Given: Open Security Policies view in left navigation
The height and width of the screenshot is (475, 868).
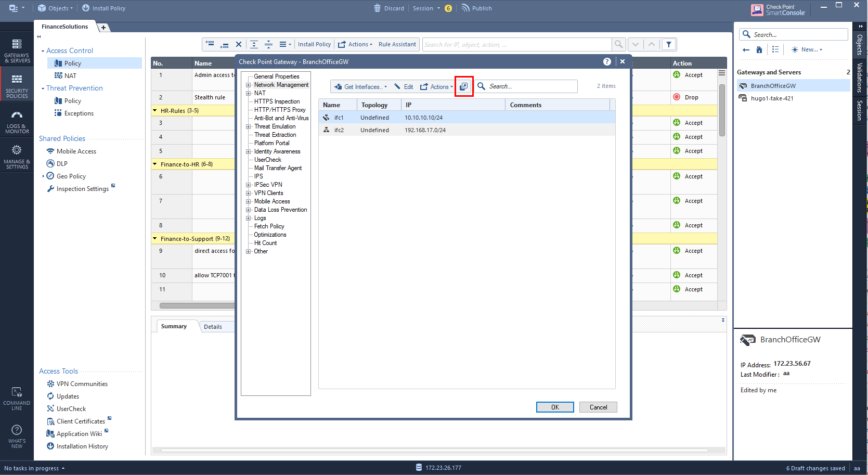Looking at the screenshot, I should 17,86.
